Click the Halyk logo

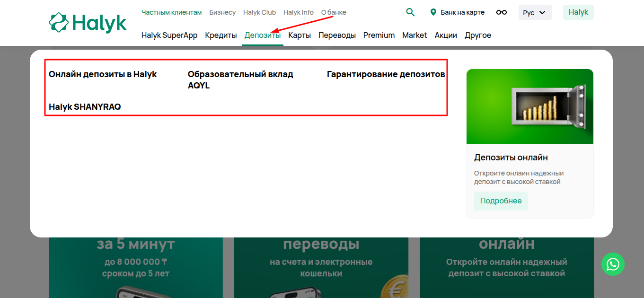[x=88, y=23]
